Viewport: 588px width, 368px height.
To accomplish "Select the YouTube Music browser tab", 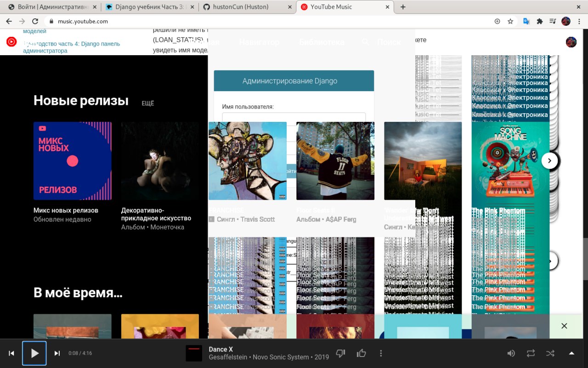I will pos(345,7).
